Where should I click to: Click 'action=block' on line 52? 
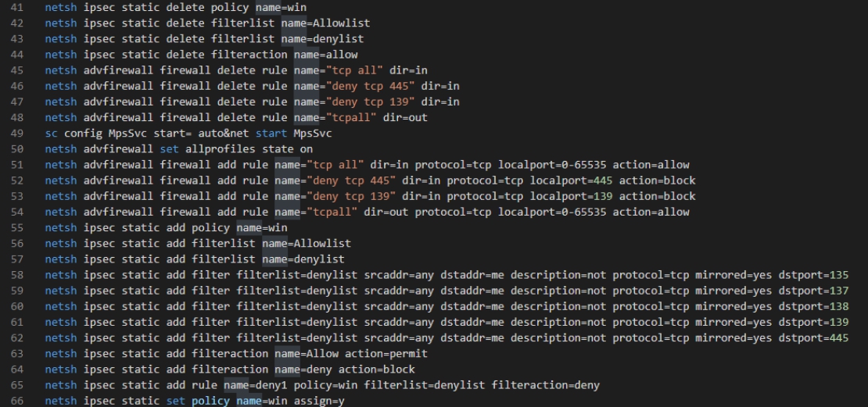pyautogui.click(x=657, y=180)
